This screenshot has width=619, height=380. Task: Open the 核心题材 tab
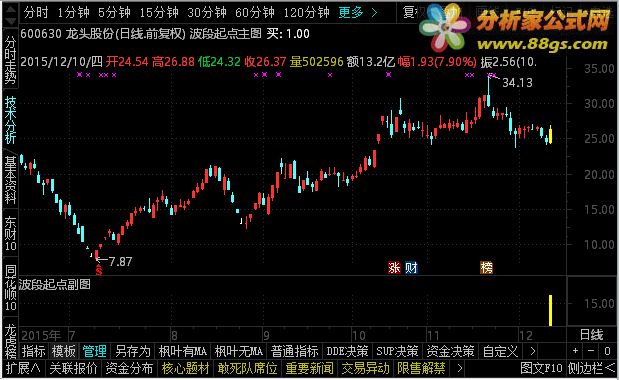(x=185, y=368)
